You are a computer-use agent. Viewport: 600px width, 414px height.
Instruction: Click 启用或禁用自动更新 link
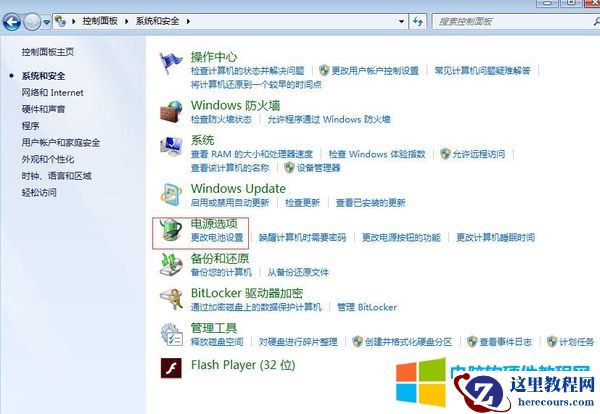click(230, 203)
